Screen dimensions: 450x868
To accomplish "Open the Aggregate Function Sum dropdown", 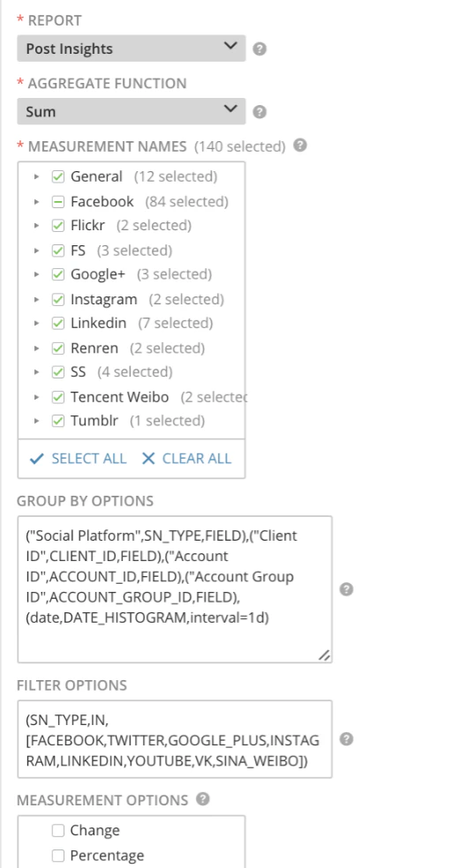I will 131,111.
